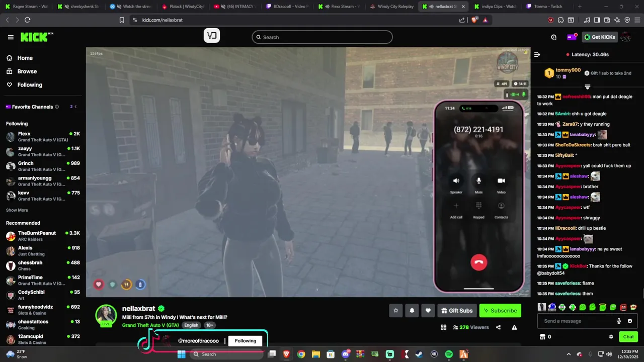The width and height of the screenshot is (644, 362).
Task: Click the Gift Subs button
Action: 457,311
